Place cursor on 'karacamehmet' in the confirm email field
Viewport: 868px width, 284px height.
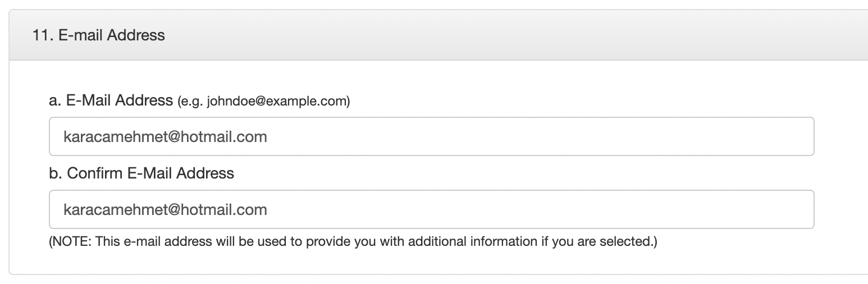click(x=113, y=209)
